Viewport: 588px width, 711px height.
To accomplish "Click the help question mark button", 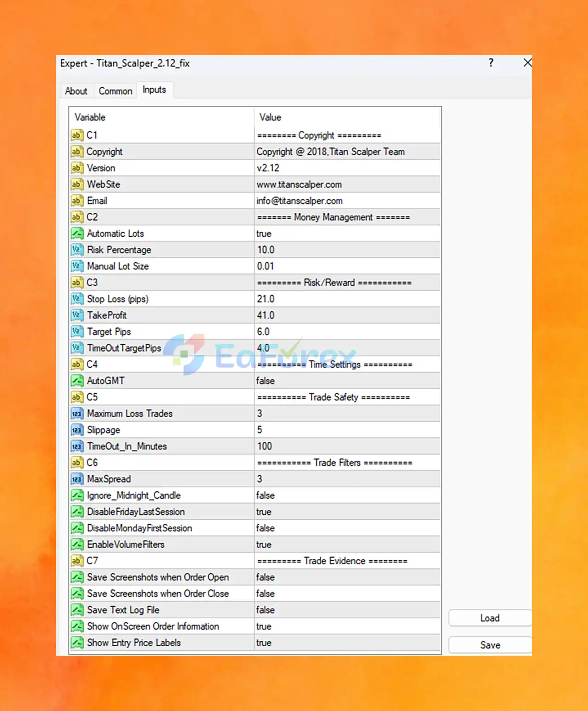I will tap(491, 63).
